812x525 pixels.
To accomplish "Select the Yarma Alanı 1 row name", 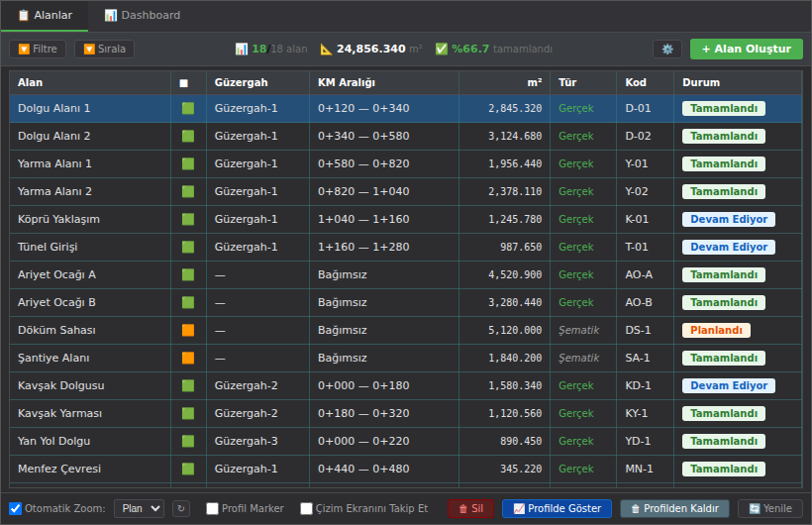I will point(54,163).
